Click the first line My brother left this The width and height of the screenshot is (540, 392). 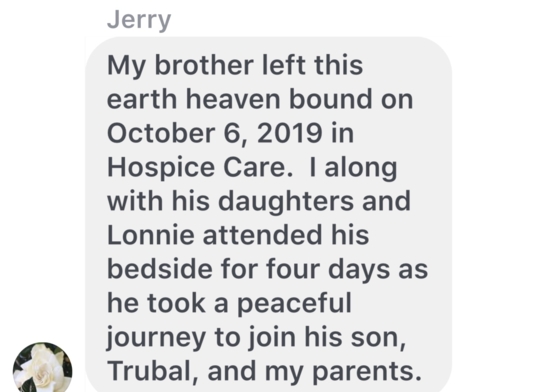[235, 65]
